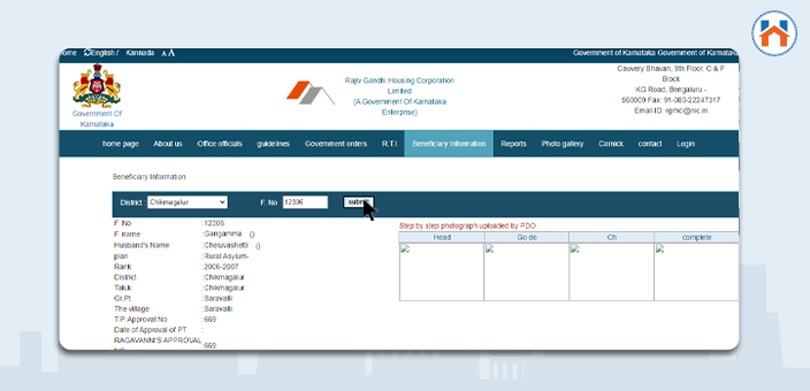The width and height of the screenshot is (810, 391).
Task: Open the District dropdown showing Chikmagalur
Action: pyautogui.click(x=187, y=202)
